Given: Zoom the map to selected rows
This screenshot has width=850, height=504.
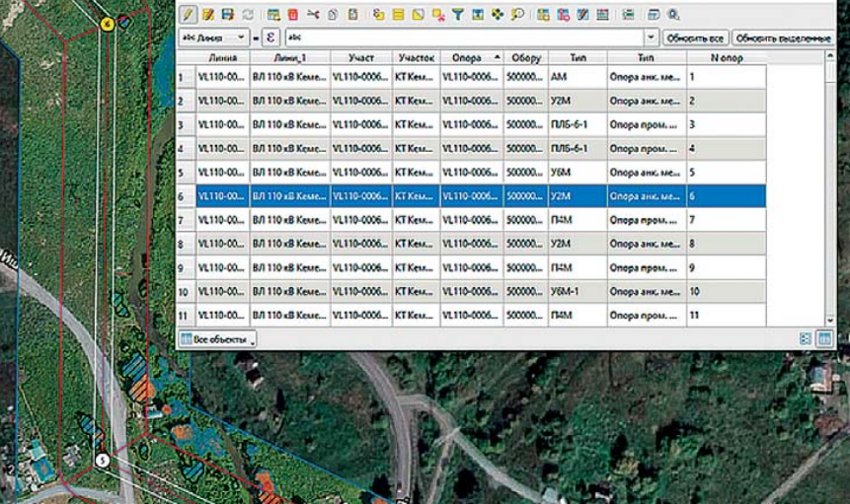Looking at the screenshot, I should click(x=516, y=15).
